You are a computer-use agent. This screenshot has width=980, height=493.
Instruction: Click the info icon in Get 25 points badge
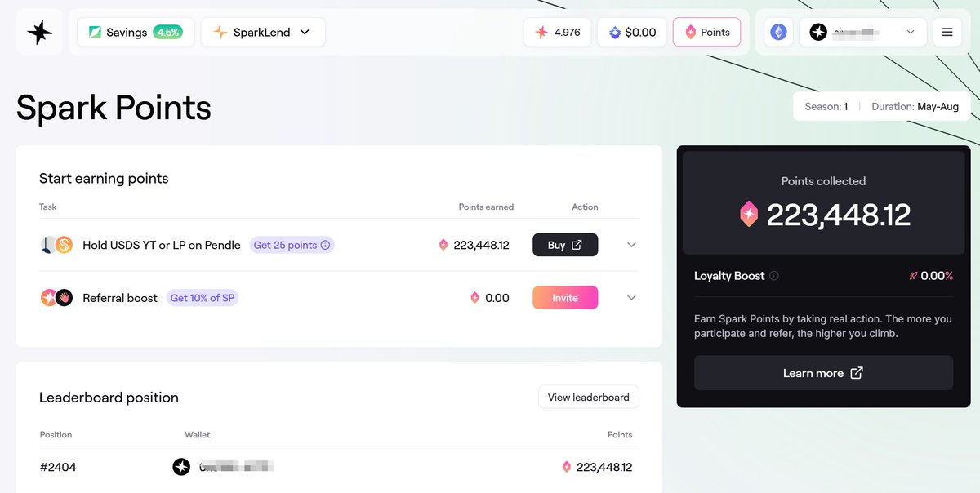[325, 245]
